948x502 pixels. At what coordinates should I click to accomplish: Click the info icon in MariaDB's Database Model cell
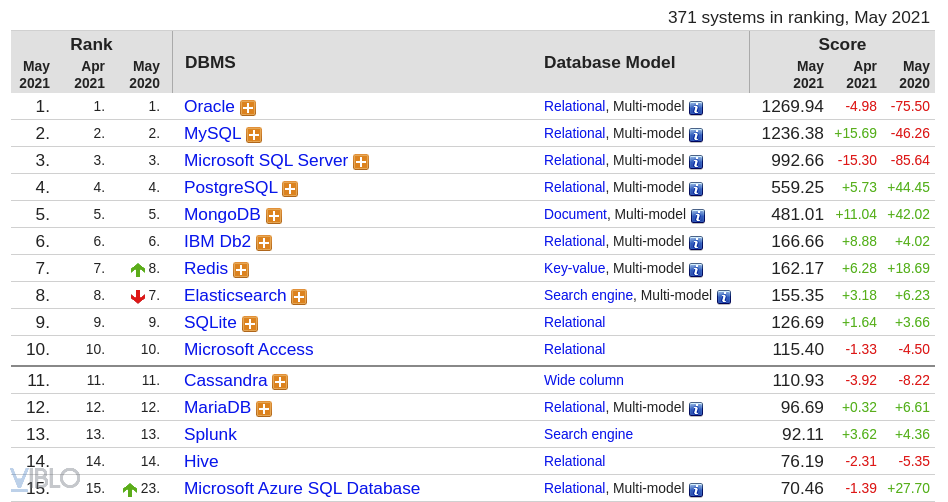tap(696, 409)
